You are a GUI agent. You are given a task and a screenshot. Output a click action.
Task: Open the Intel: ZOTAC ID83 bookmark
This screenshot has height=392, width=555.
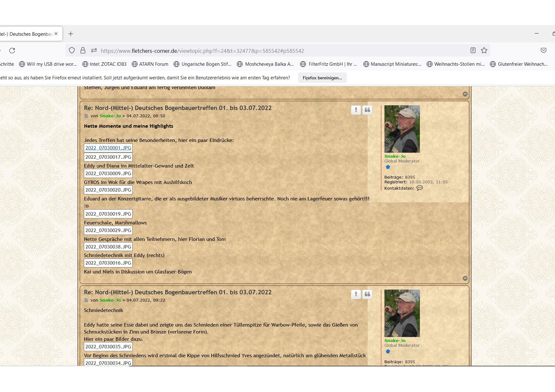[x=104, y=64]
